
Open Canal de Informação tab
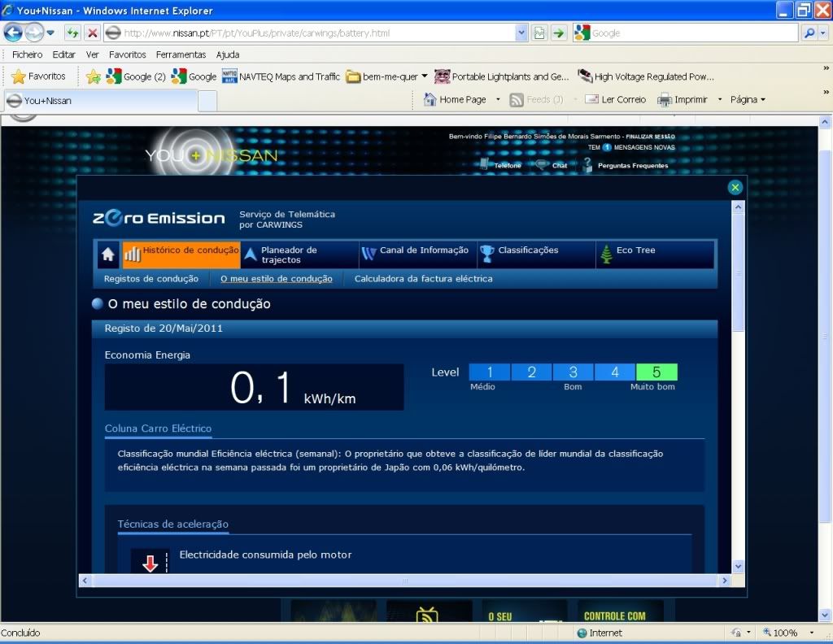[x=418, y=255]
